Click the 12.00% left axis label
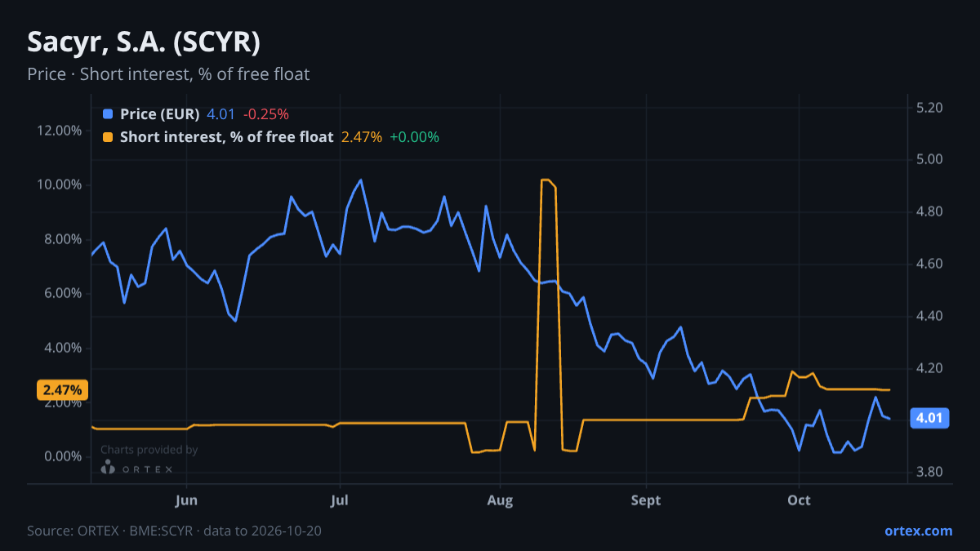980x551 pixels. click(60, 131)
